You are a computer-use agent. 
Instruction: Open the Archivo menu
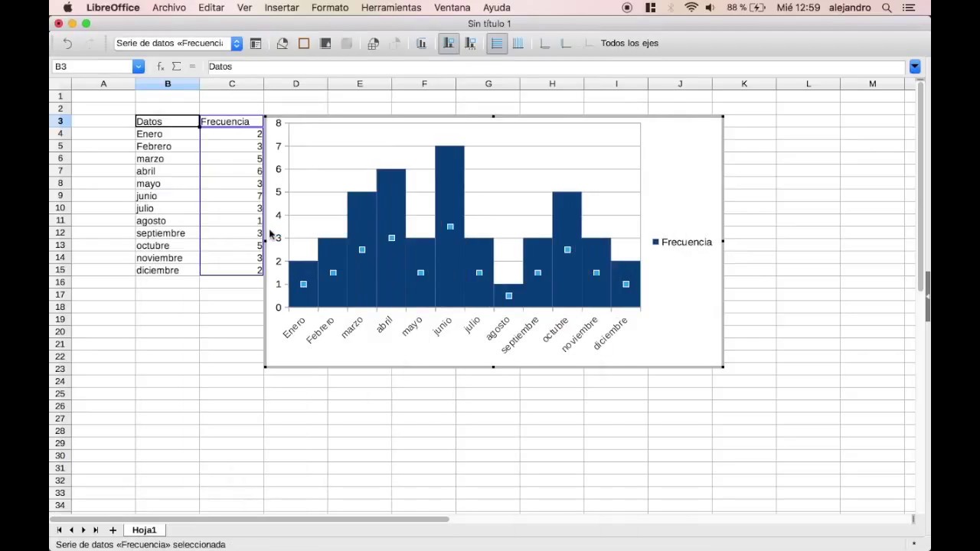tap(169, 8)
